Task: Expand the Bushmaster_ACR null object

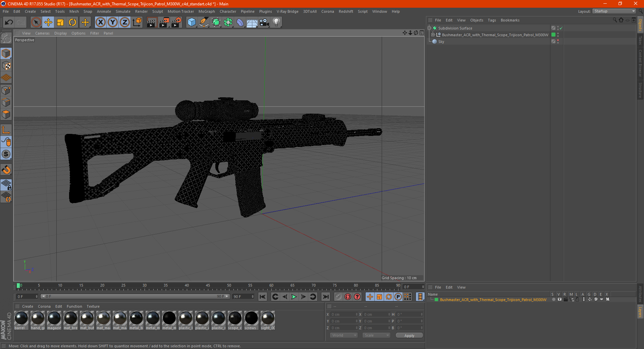Action: pos(433,35)
